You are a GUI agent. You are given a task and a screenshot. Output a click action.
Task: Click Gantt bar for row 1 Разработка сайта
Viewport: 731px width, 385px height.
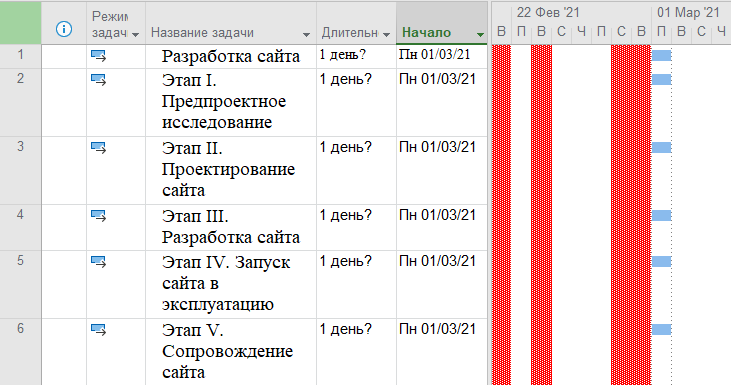click(x=662, y=56)
